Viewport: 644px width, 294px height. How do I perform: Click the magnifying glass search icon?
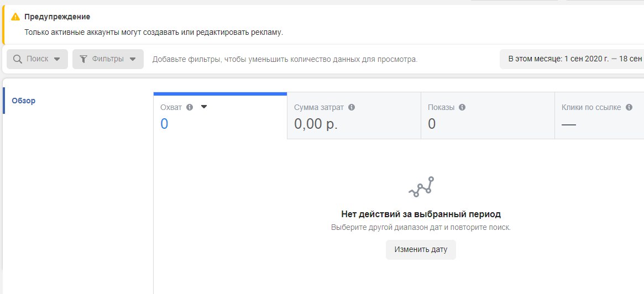(18, 59)
